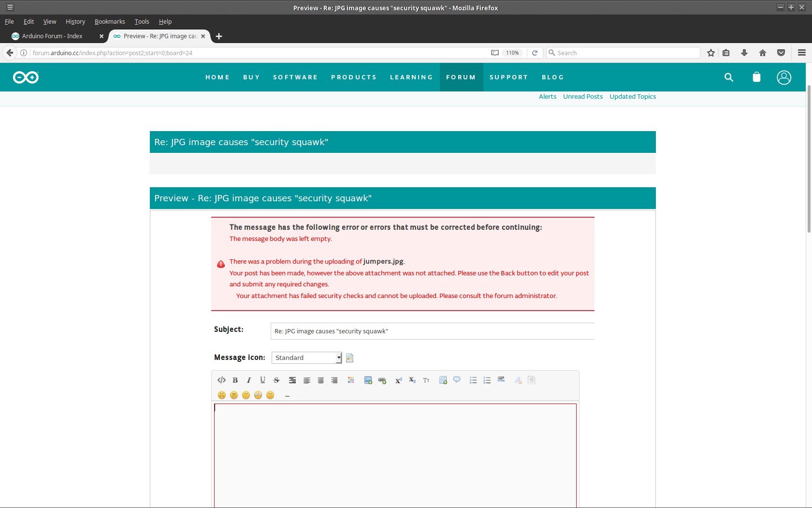Open the Edit menu
This screenshot has height=508, width=812.
[29, 22]
